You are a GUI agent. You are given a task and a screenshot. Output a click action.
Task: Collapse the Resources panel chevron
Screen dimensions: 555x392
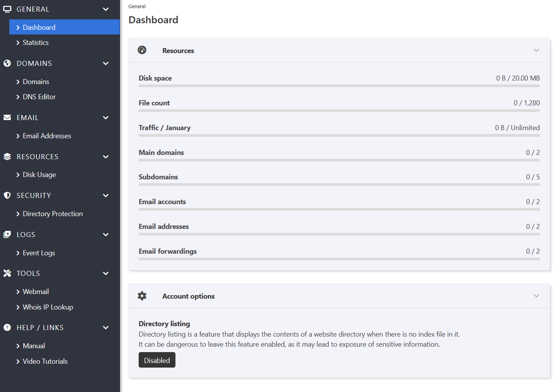[536, 50]
